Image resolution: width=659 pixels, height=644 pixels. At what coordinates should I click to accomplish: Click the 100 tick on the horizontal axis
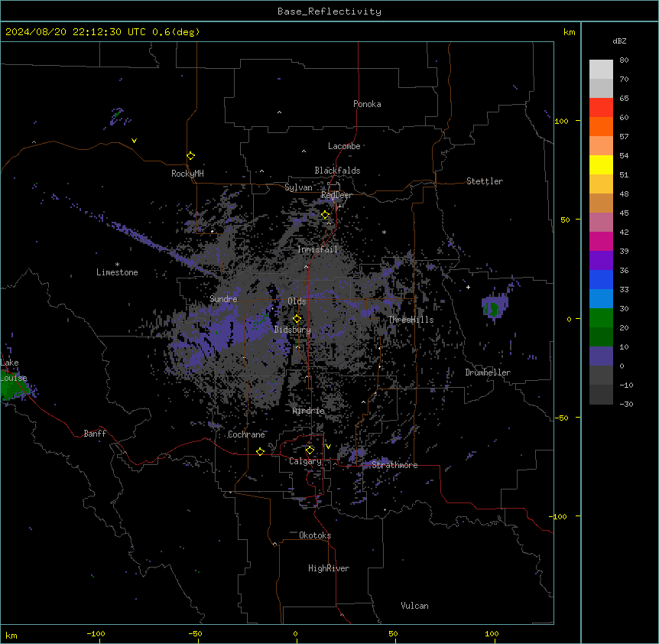tap(492, 634)
